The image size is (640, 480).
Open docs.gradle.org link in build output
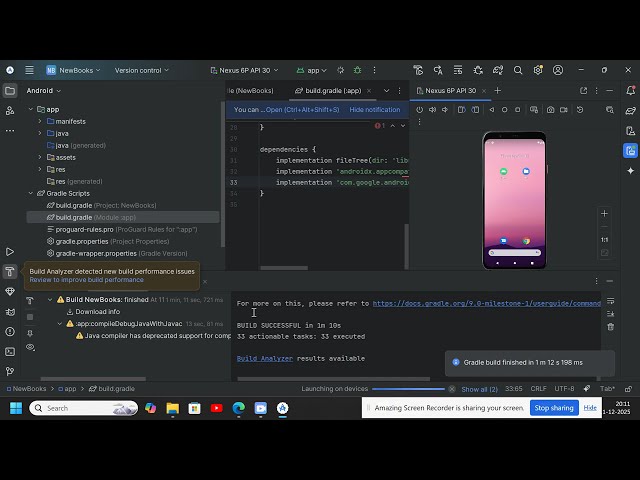(487, 303)
